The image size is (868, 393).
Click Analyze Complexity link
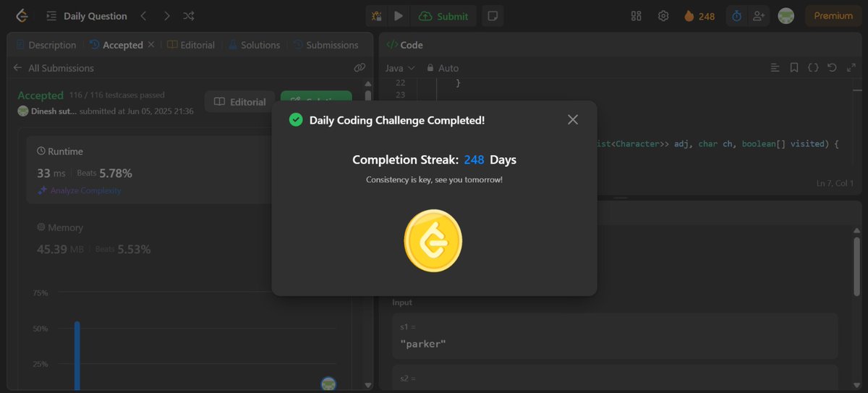[80, 190]
